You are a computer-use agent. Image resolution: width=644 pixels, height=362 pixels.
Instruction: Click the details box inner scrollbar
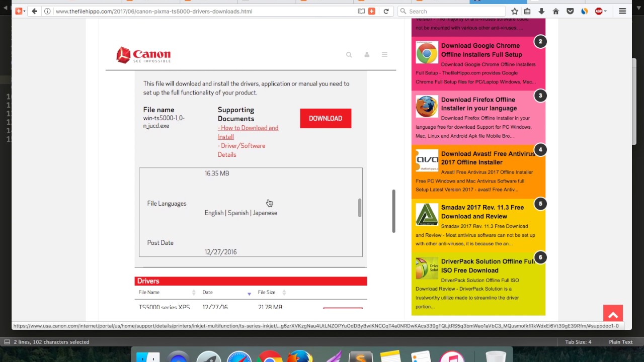360,208
